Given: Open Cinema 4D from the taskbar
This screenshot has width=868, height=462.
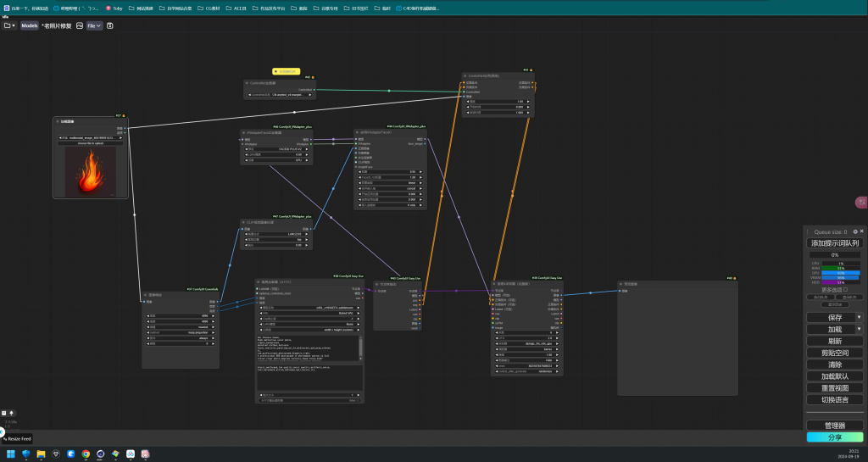Looking at the screenshot, I should (x=101, y=454).
